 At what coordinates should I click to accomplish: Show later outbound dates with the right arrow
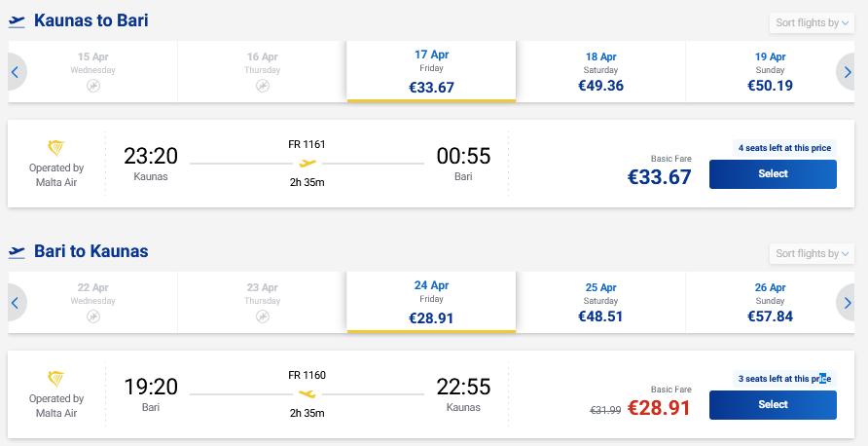coord(850,72)
